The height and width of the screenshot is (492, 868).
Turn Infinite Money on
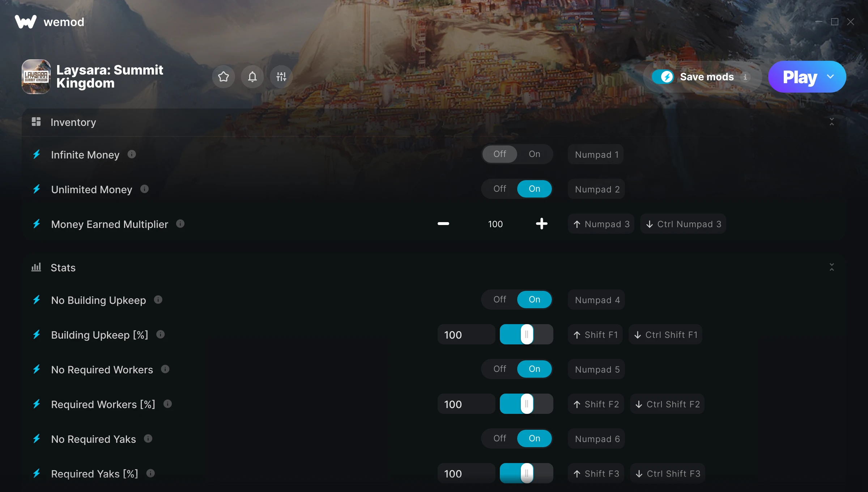point(535,154)
